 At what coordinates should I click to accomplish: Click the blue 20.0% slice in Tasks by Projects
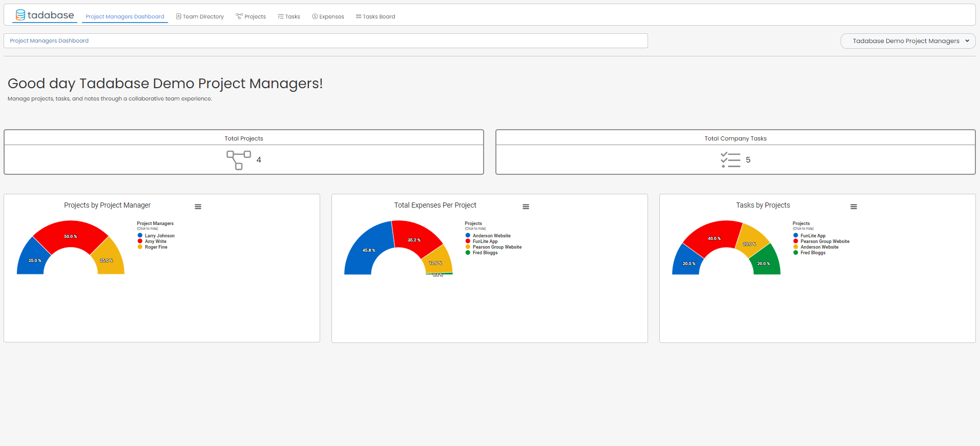click(x=688, y=263)
